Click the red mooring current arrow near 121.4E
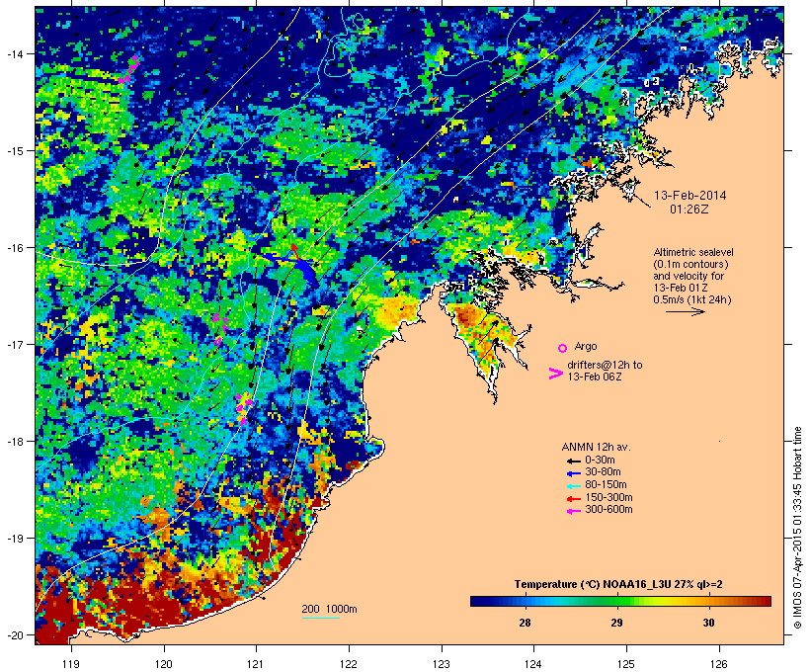The image size is (810, 672). [x=294, y=252]
